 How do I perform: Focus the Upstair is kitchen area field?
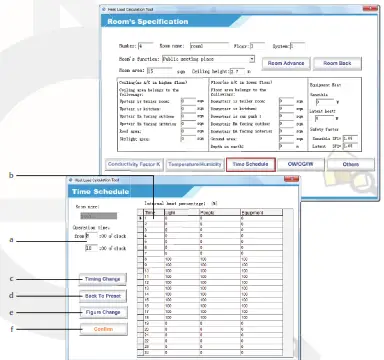188,109
